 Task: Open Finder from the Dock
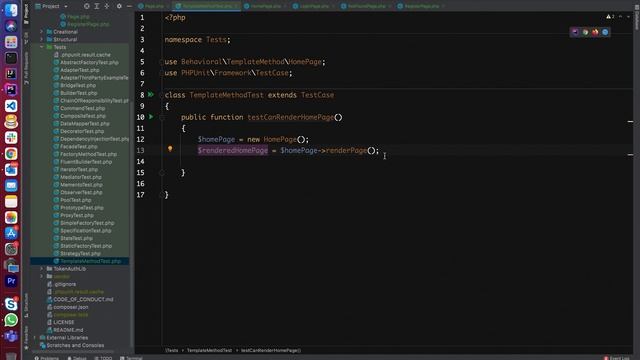tap(11, 10)
